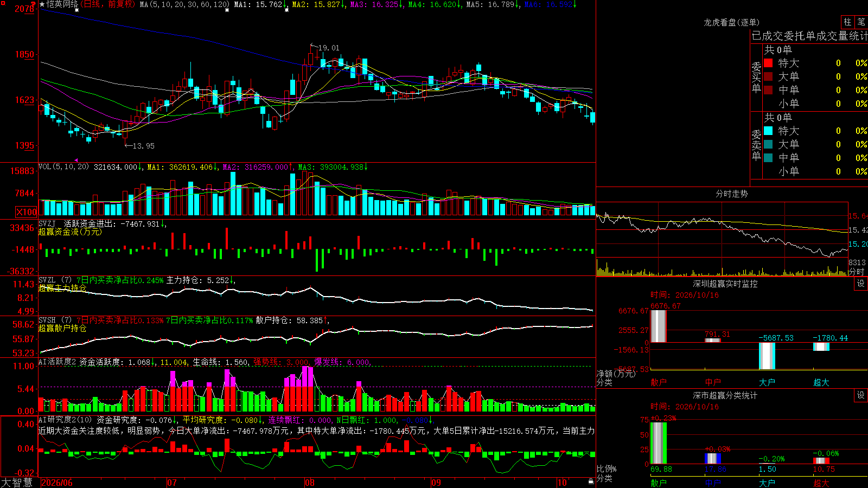Click the AI研究度2(10) indicator label
This screenshot has height=488, width=868.
pyautogui.click(x=65, y=420)
